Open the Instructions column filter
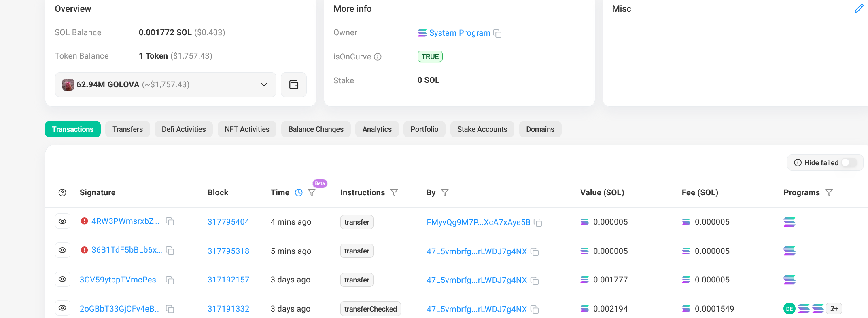This screenshot has height=318, width=868. pos(394,193)
